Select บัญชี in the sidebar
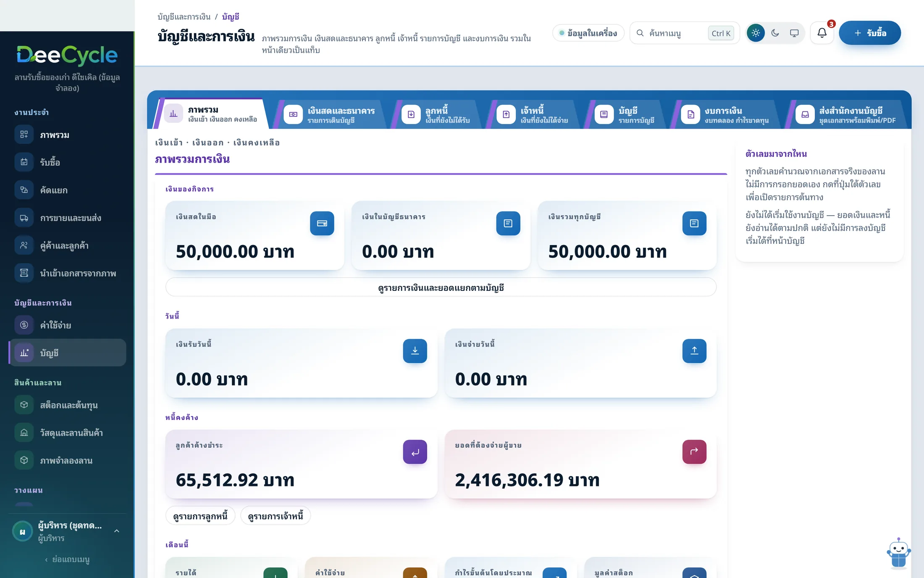The image size is (924, 578). click(67, 353)
